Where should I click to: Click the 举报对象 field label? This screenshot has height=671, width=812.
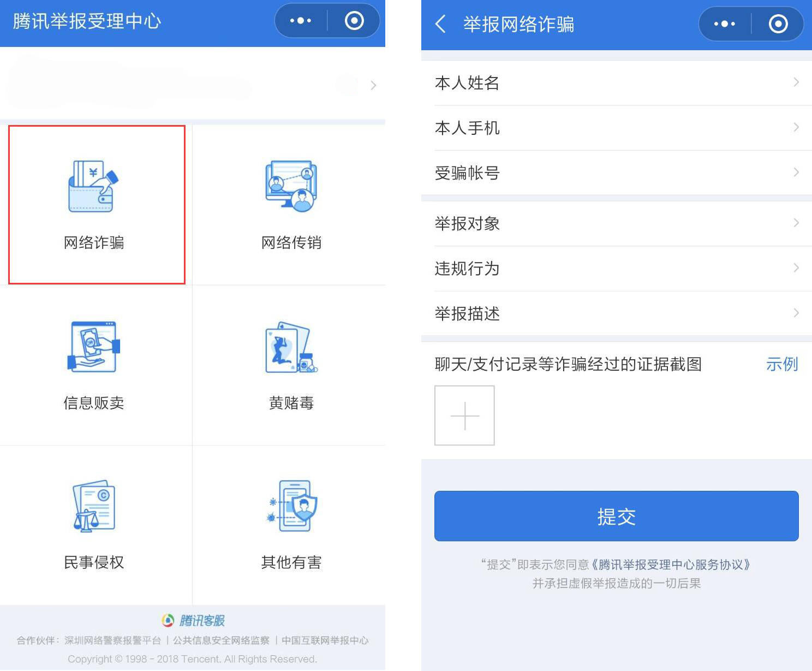point(467,223)
